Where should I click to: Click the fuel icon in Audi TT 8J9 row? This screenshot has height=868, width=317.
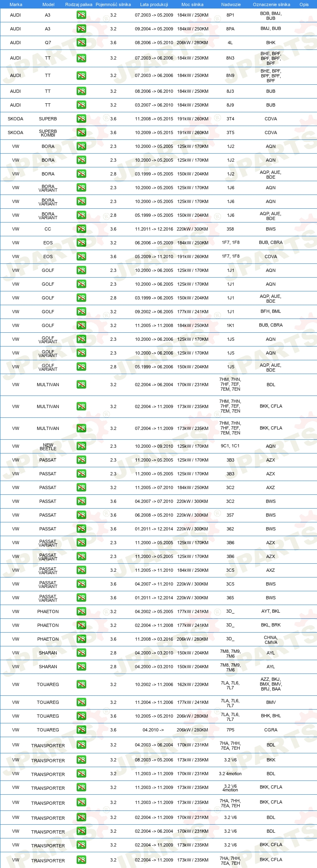(x=81, y=105)
